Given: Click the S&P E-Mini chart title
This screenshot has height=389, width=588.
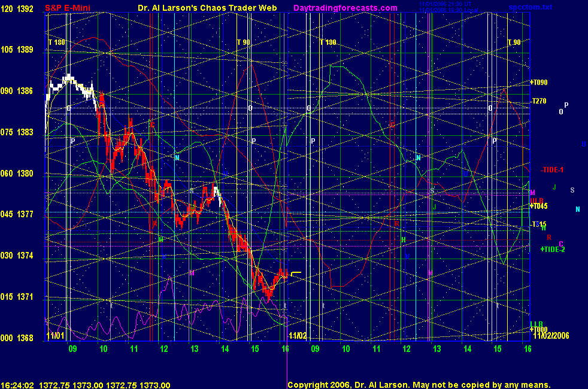Looking at the screenshot, I should point(67,8).
